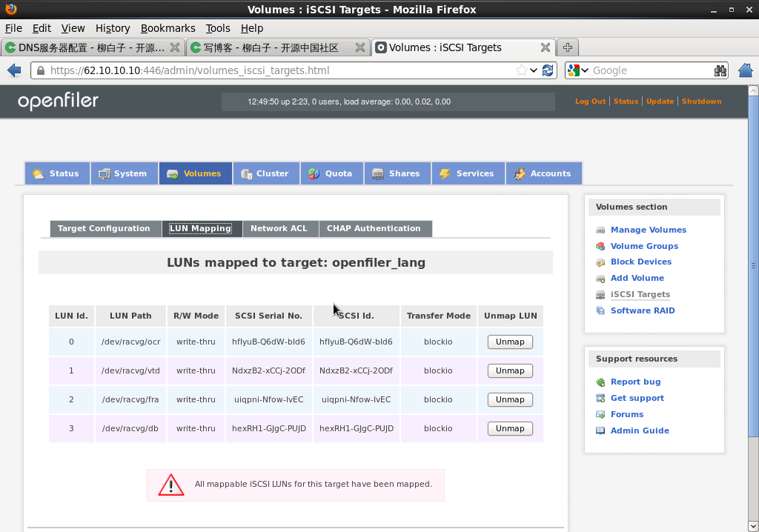Click the reload page icon in address bar

pos(548,70)
